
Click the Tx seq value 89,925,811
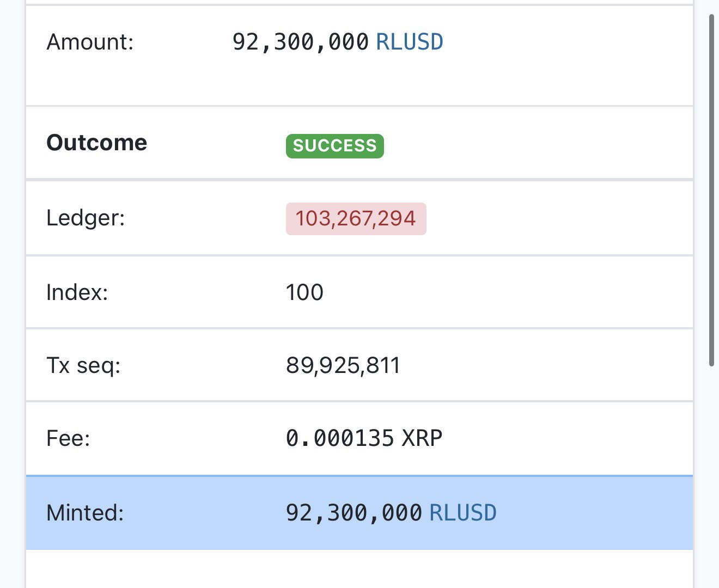(x=343, y=365)
